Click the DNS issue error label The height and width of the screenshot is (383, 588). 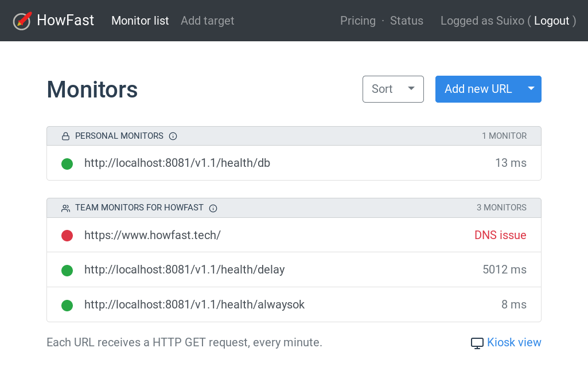click(500, 236)
